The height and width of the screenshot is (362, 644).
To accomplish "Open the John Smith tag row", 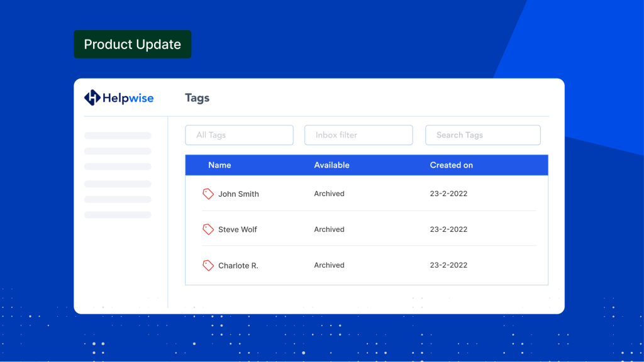I will (239, 194).
